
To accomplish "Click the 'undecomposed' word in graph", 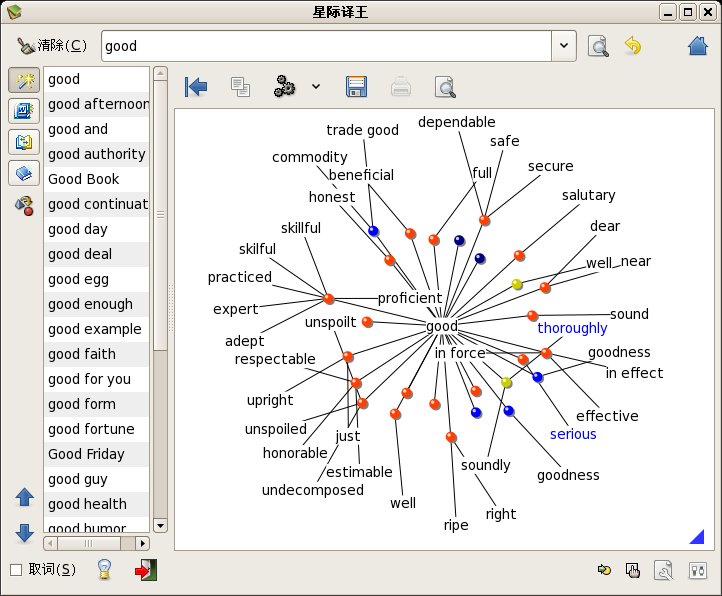I will [313, 490].
